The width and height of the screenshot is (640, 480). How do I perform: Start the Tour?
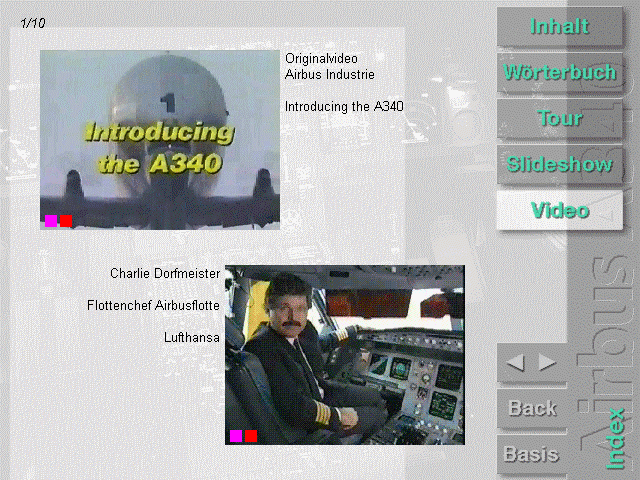pos(559,119)
